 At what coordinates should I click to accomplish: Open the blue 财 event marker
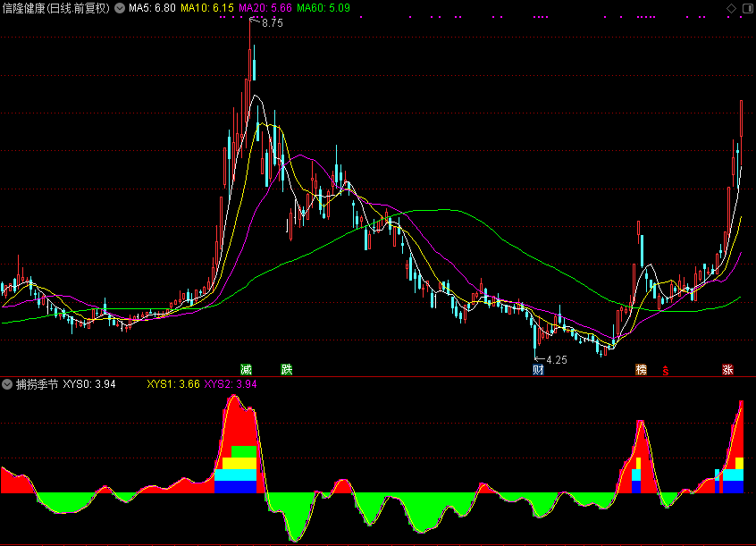point(538,369)
